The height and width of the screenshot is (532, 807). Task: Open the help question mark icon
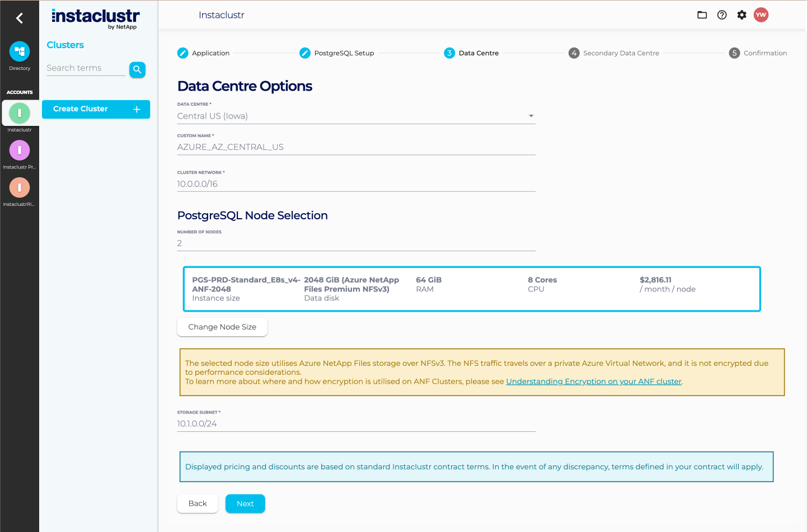[x=721, y=15]
